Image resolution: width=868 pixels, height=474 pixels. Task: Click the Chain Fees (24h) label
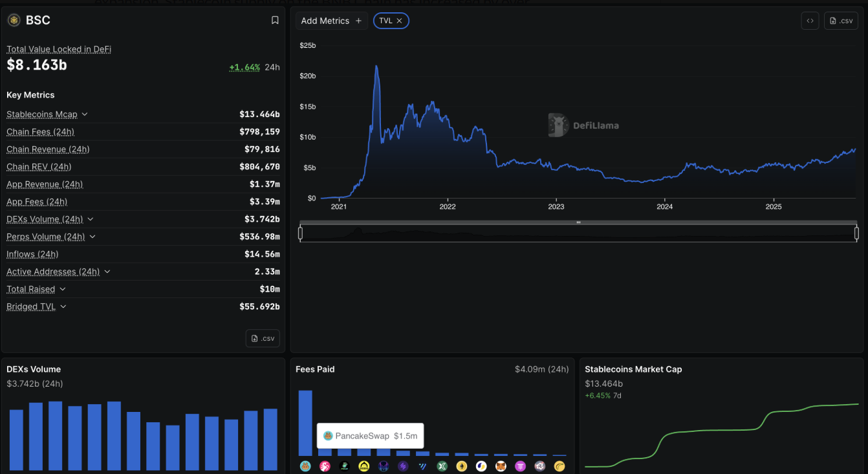(x=40, y=132)
